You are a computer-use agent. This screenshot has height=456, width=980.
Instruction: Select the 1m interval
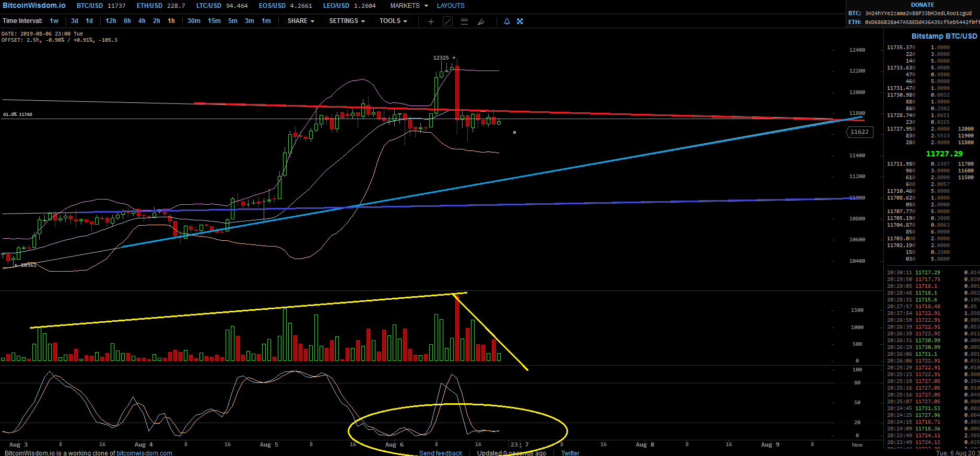pyautogui.click(x=266, y=21)
